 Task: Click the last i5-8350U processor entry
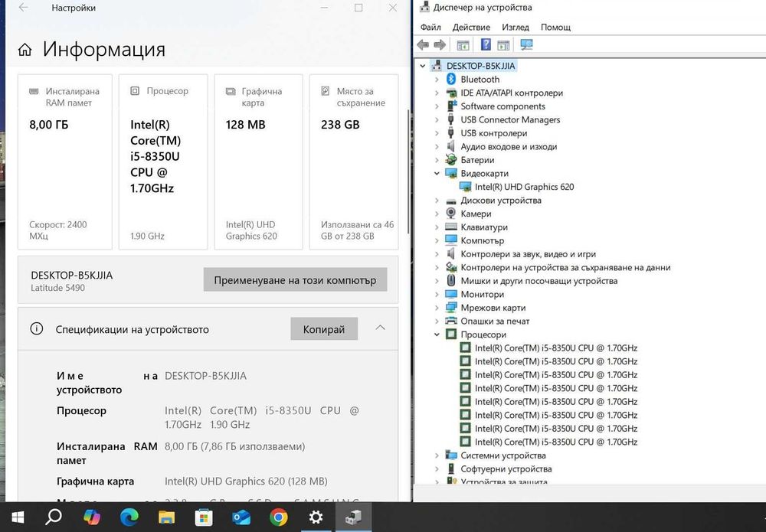click(x=556, y=442)
